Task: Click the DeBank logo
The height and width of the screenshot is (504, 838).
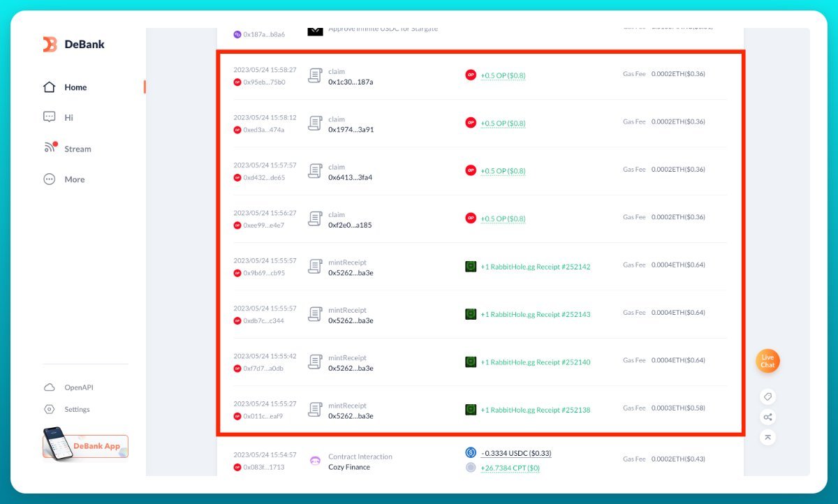Action: (73, 44)
